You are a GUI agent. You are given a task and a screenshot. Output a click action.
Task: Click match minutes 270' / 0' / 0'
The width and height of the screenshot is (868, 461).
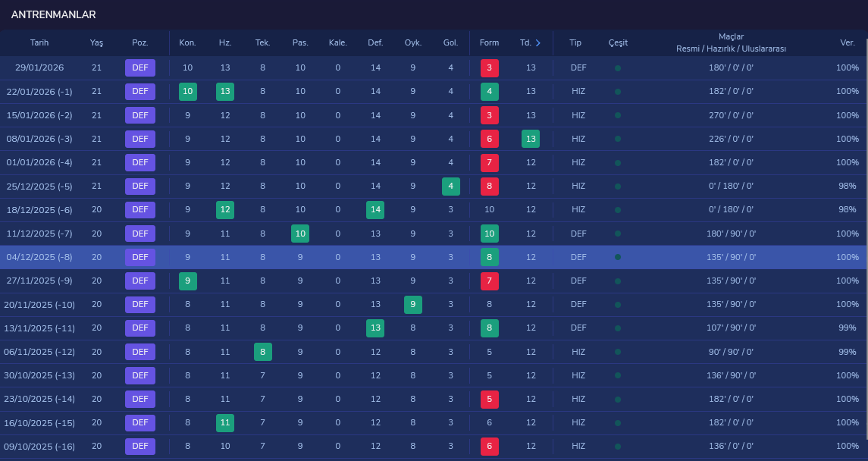tap(731, 115)
